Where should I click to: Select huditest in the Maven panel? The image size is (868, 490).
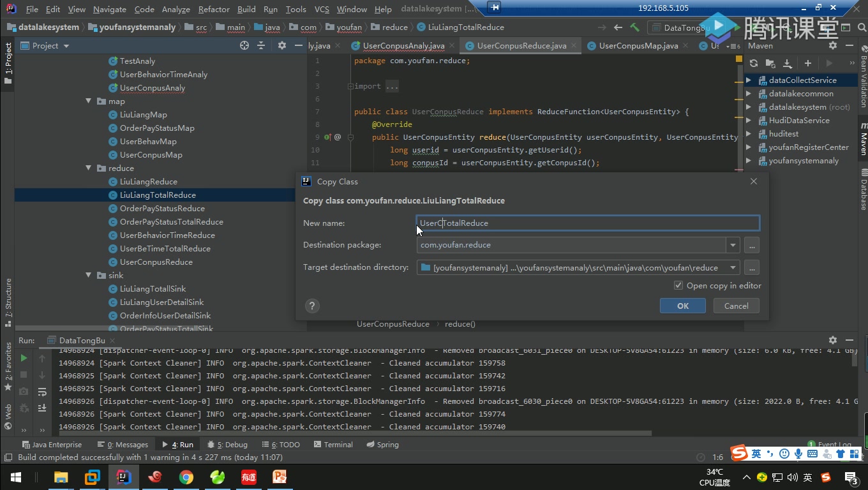click(x=783, y=134)
